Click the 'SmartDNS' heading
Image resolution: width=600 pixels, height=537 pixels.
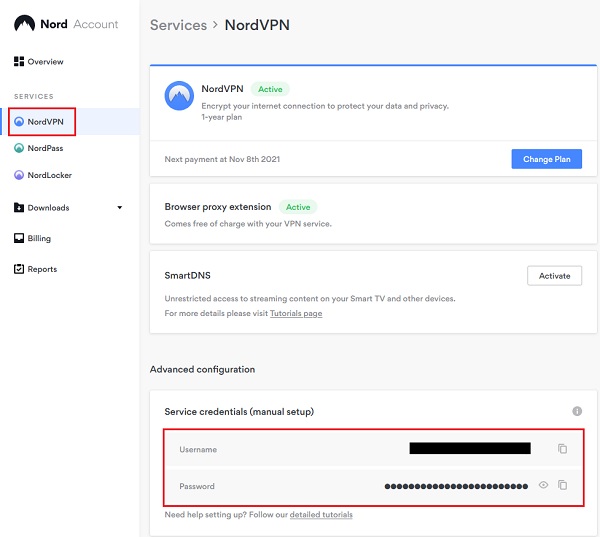pyautogui.click(x=188, y=276)
